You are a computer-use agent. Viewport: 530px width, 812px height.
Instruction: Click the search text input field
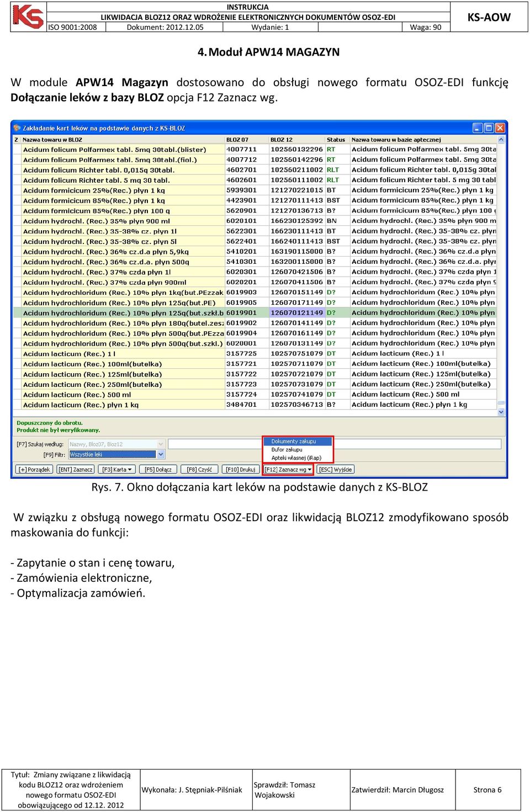coord(335,444)
